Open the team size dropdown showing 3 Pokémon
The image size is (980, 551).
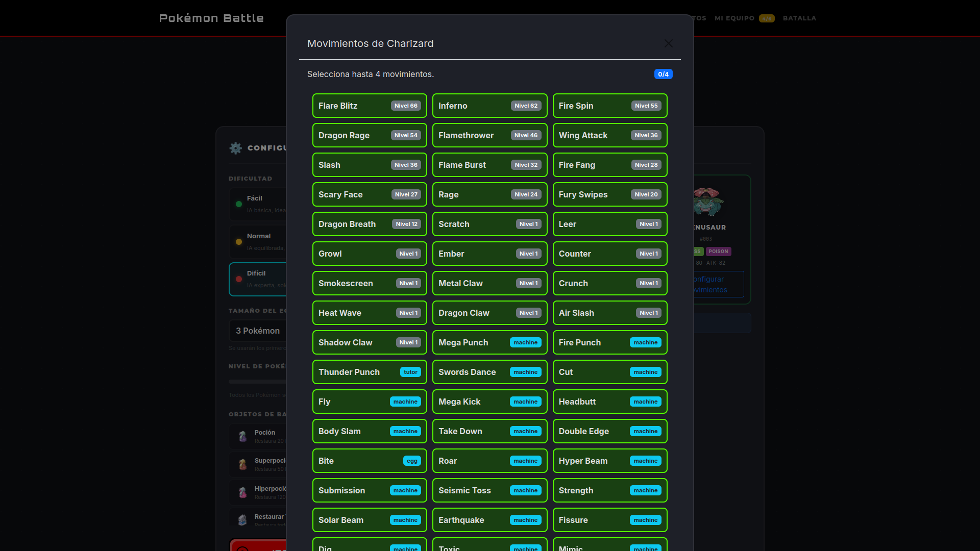point(258,331)
